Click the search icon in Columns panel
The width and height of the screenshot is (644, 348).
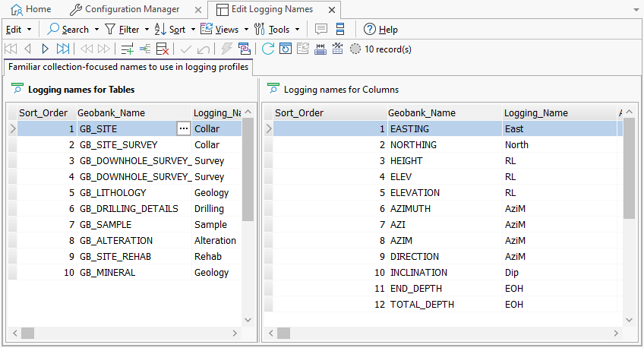pos(273,89)
